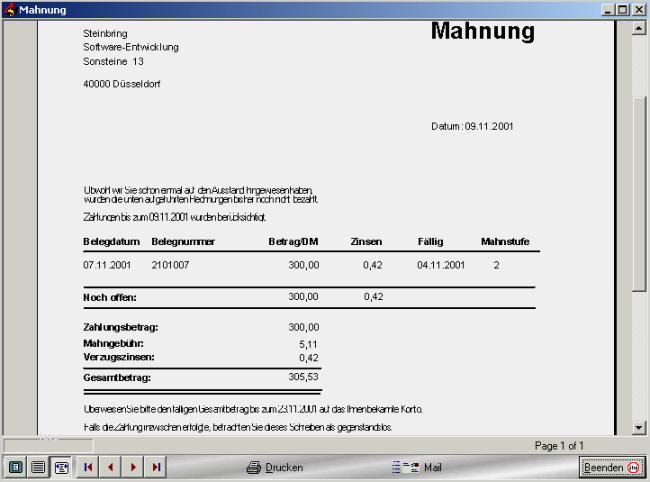
Task: Select the third page width view icon
Action: coord(60,467)
